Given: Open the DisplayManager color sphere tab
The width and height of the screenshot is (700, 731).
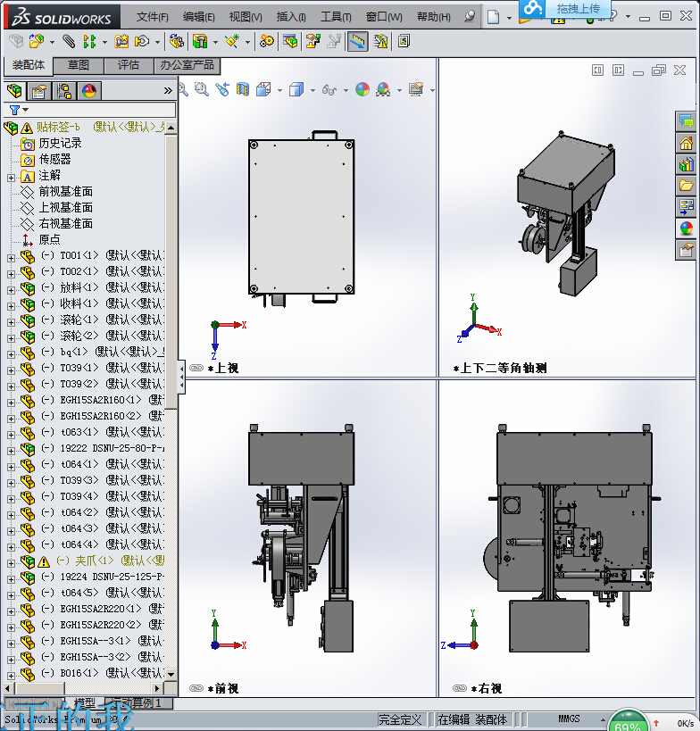Looking at the screenshot, I should click(x=89, y=91).
